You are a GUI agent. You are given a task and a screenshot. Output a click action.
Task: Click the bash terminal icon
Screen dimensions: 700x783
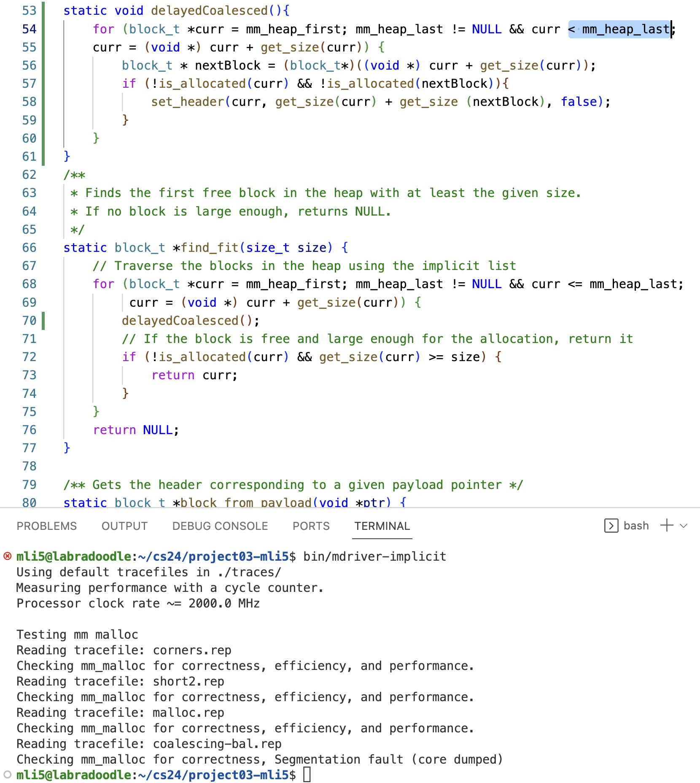coord(611,526)
